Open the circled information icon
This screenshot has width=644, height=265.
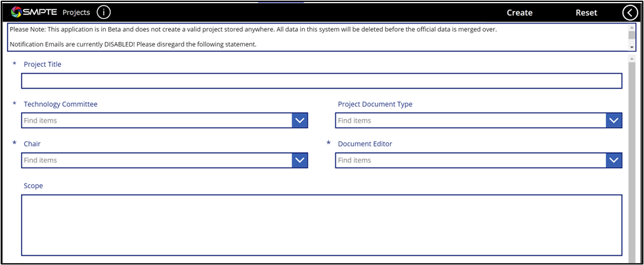tap(104, 12)
